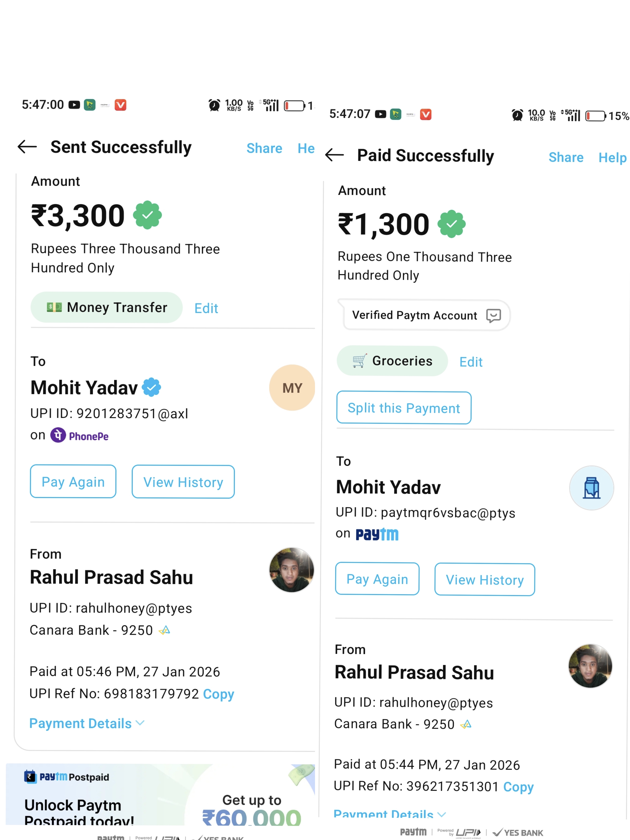Copy UPI Ref No 396217351301
The width and height of the screenshot is (630, 840).
pyautogui.click(x=518, y=787)
